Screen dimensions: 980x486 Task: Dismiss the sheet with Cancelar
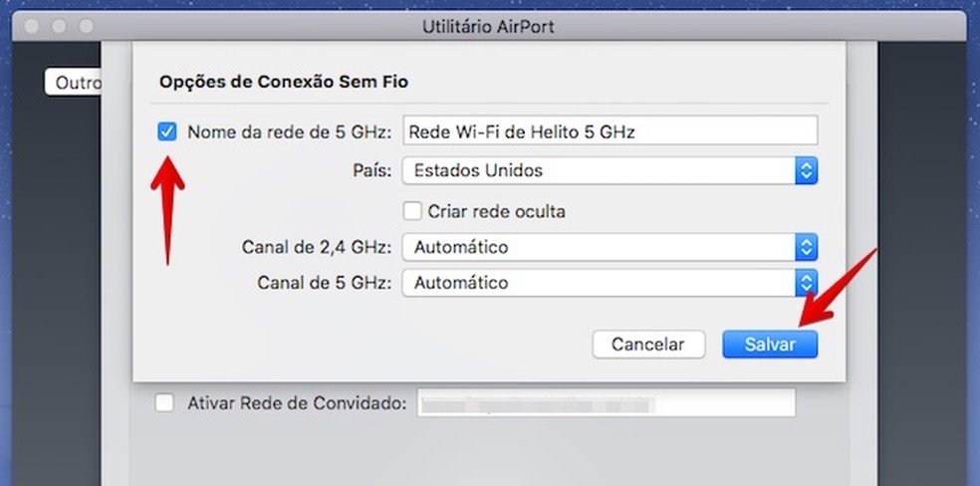coord(648,345)
